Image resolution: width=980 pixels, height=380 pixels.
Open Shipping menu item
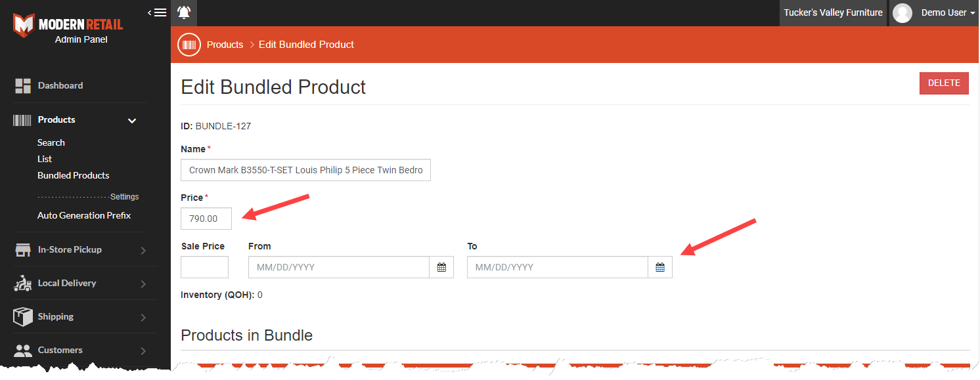point(56,316)
